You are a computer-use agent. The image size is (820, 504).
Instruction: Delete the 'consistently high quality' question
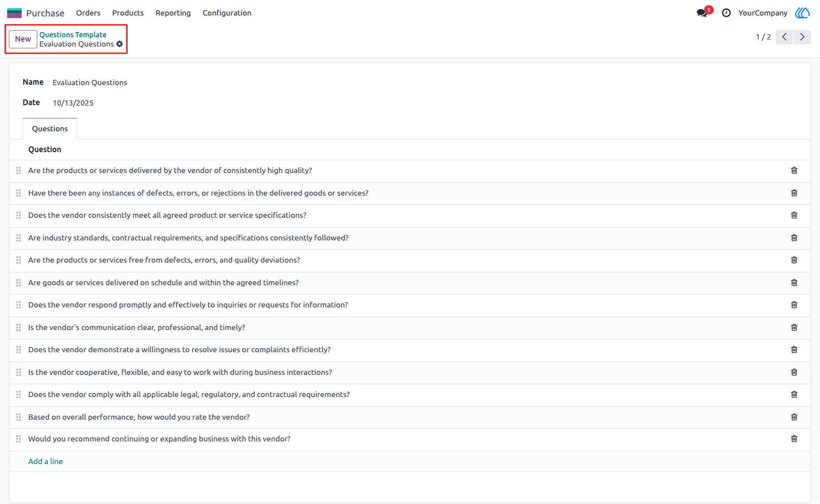click(794, 170)
